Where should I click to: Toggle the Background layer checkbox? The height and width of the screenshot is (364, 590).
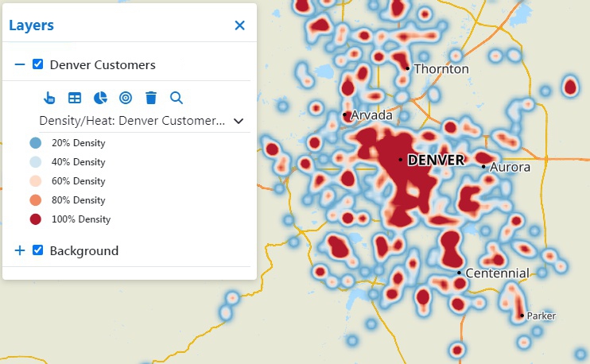(37, 250)
